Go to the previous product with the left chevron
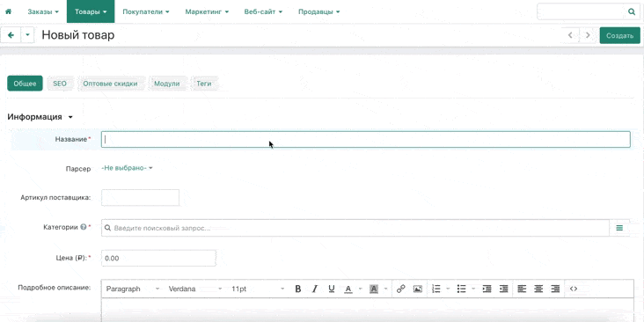This screenshot has height=322, width=644. click(x=570, y=35)
